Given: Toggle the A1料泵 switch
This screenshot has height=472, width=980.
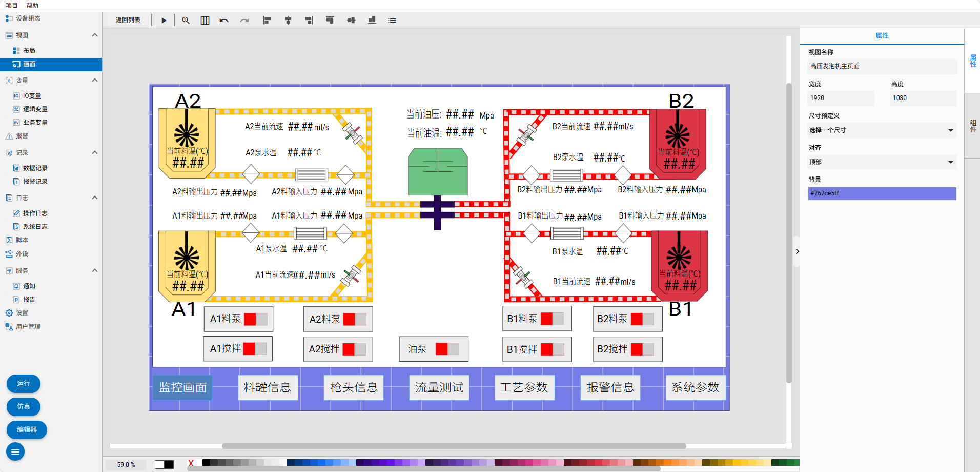Looking at the screenshot, I should [256, 319].
